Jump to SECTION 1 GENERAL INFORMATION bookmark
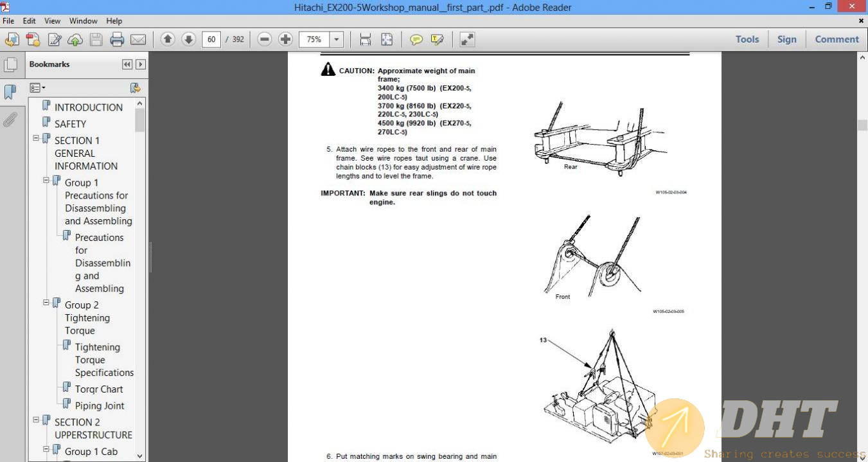 (x=86, y=153)
